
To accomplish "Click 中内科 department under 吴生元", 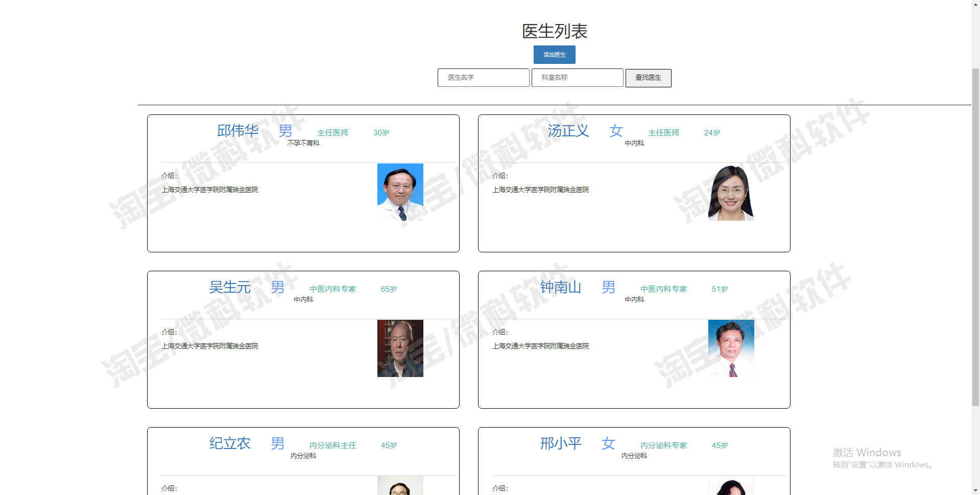I will 303,300.
